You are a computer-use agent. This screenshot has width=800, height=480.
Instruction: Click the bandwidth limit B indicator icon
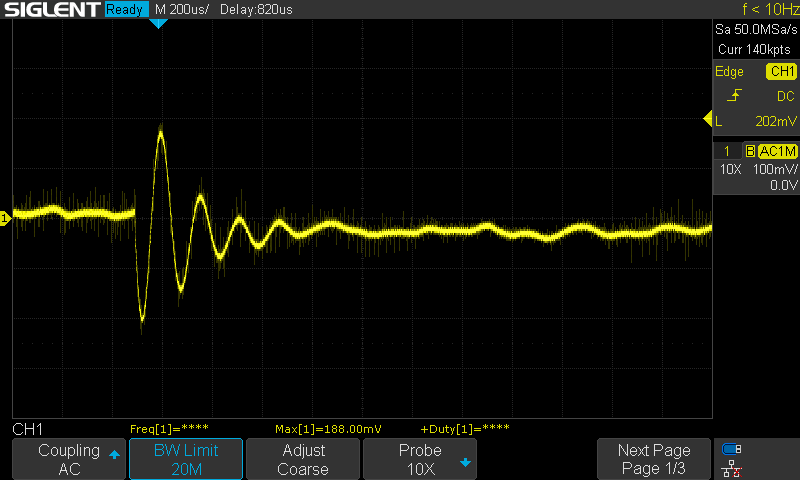click(750, 151)
